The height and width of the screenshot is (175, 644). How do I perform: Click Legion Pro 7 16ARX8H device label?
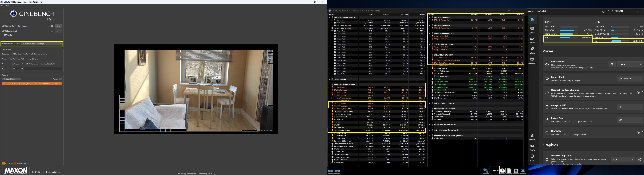611,11
